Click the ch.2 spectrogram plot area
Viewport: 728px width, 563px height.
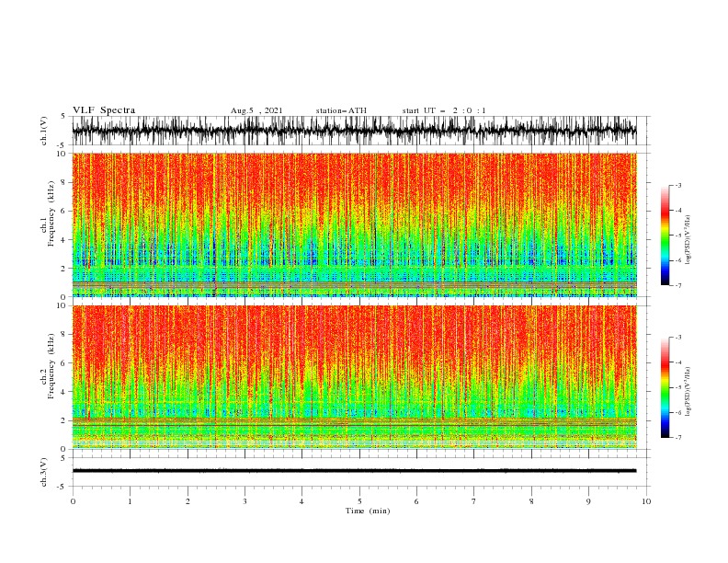(354, 377)
